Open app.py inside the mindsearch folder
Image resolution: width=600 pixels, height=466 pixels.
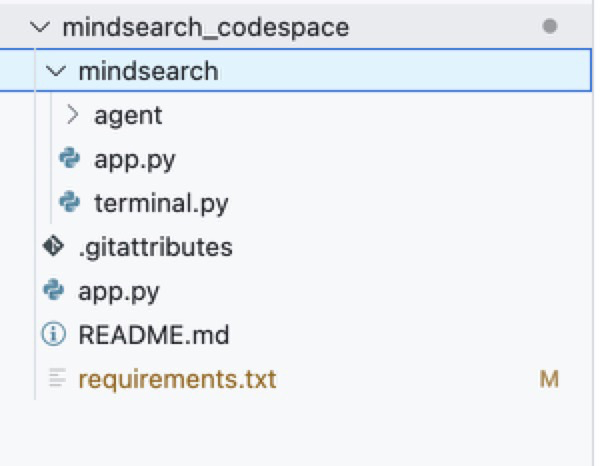[x=127, y=160]
